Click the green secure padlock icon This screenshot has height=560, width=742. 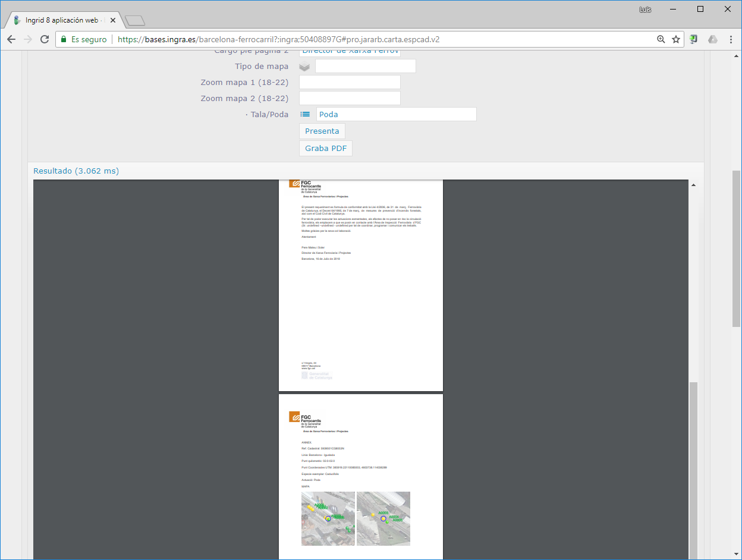coord(64,39)
